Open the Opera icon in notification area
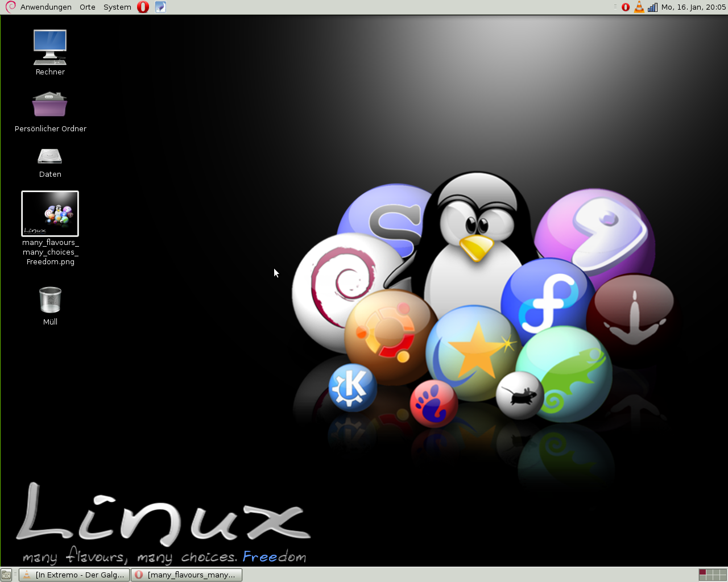The height and width of the screenshot is (582, 728). pos(626,7)
